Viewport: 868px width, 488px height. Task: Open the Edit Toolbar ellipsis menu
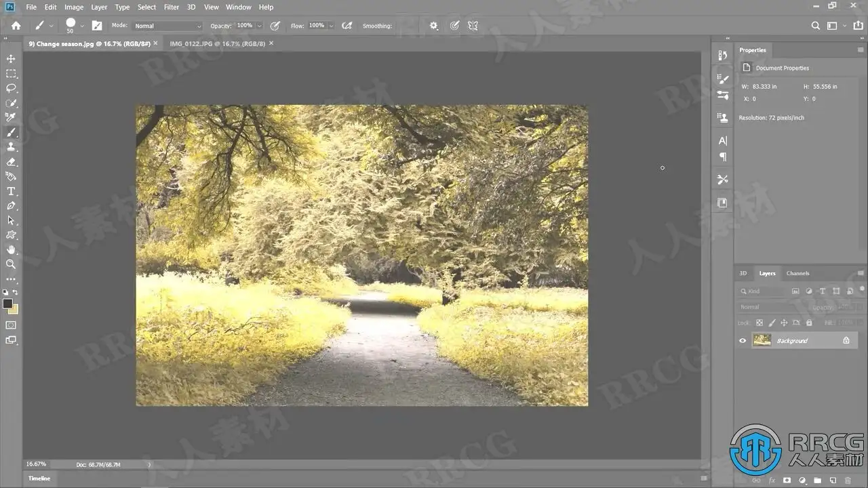[11, 279]
